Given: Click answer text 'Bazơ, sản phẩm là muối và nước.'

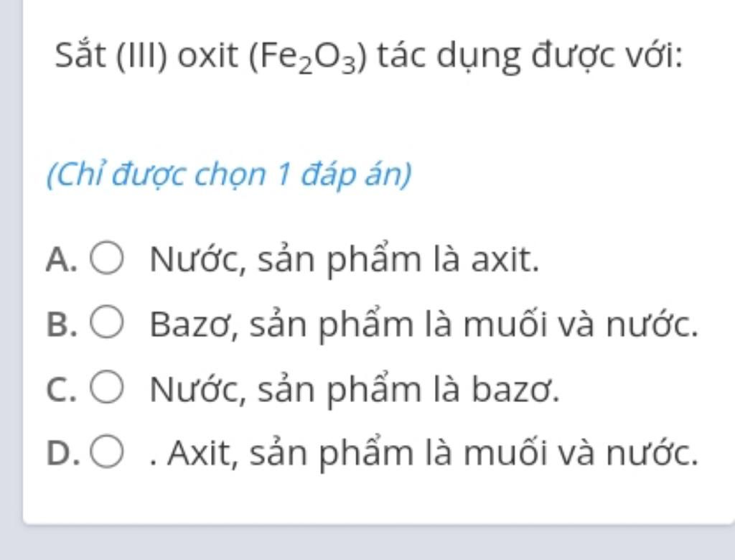Looking at the screenshot, I should coord(424,324).
